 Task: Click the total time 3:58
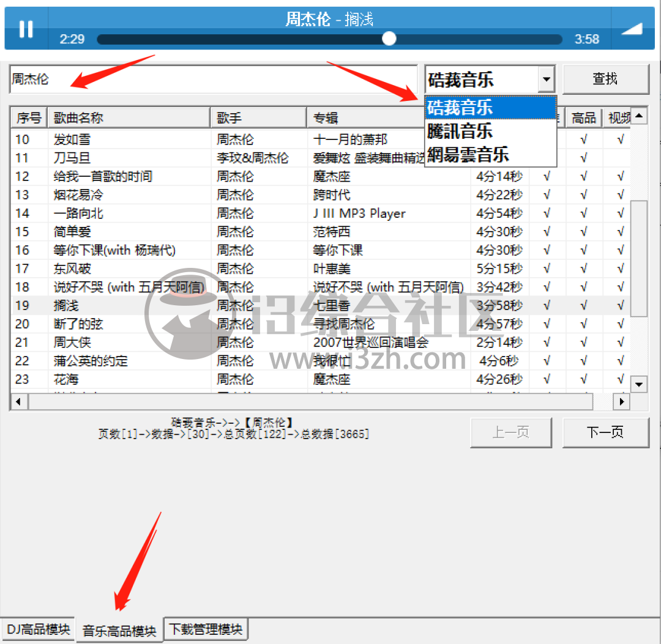587,39
